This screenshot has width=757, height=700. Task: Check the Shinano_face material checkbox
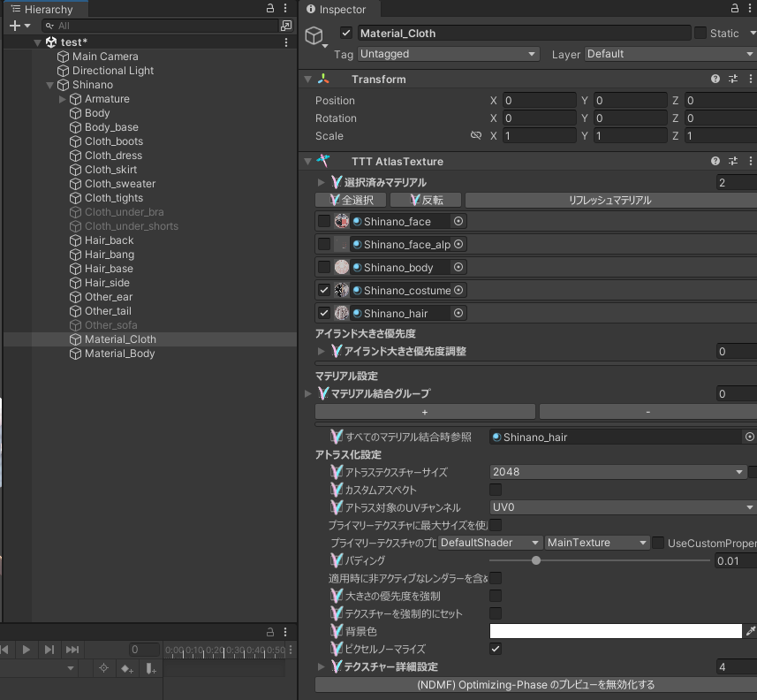(x=324, y=221)
